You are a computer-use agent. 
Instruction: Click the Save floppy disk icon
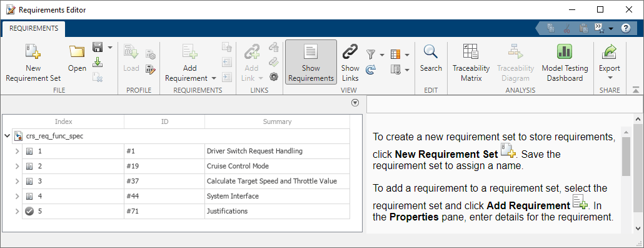98,48
